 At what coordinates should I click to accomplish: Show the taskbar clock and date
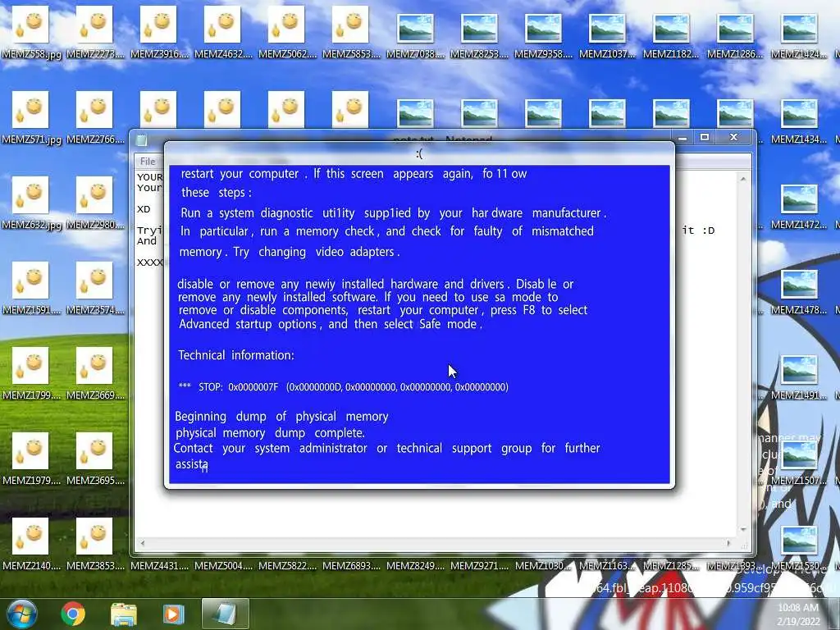pos(798,614)
